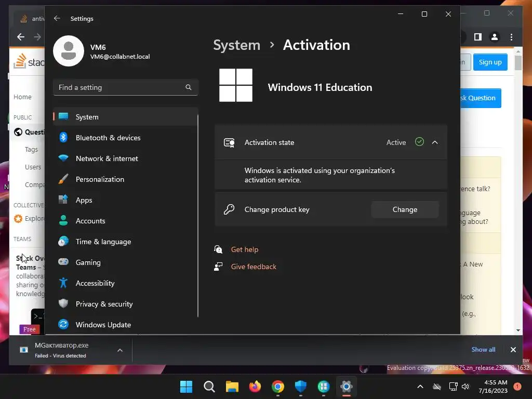Image resolution: width=532 pixels, height=399 pixels.
Task: Open Gaming settings
Action: (x=125, y=262)
